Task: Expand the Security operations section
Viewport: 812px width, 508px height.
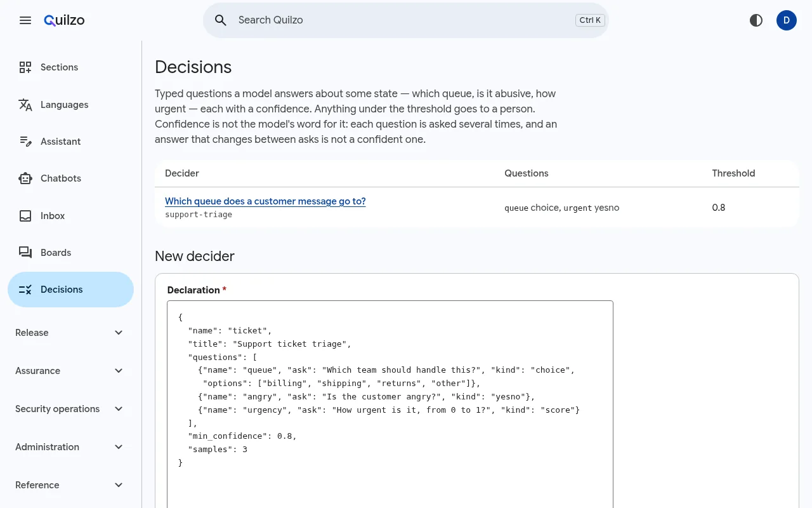Action: pos(70,409)
